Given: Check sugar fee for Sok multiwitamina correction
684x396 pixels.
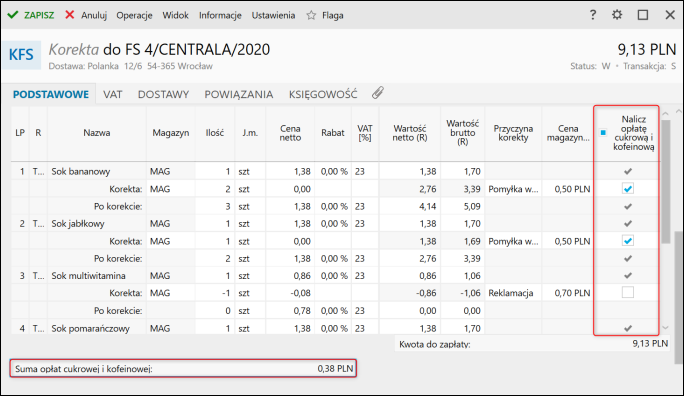Looking at the screenshot, I should pyautogui.click(x=628, y=292).
